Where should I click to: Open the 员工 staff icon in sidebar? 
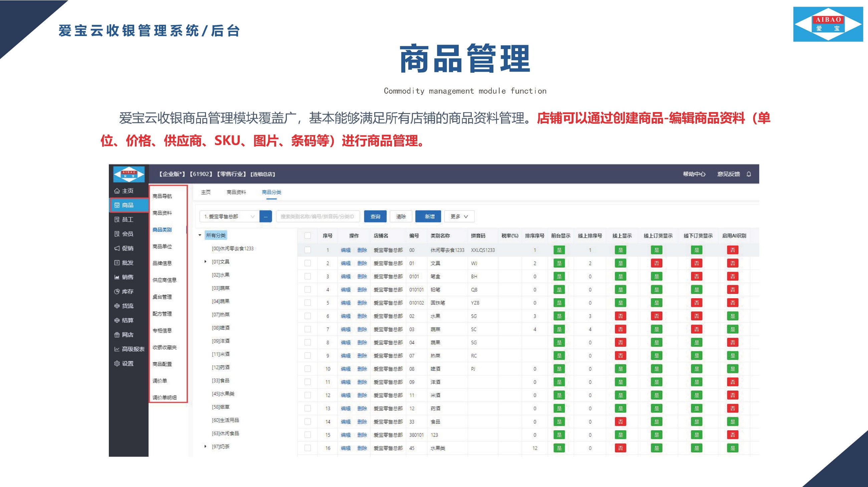click(x=117, y=219)
